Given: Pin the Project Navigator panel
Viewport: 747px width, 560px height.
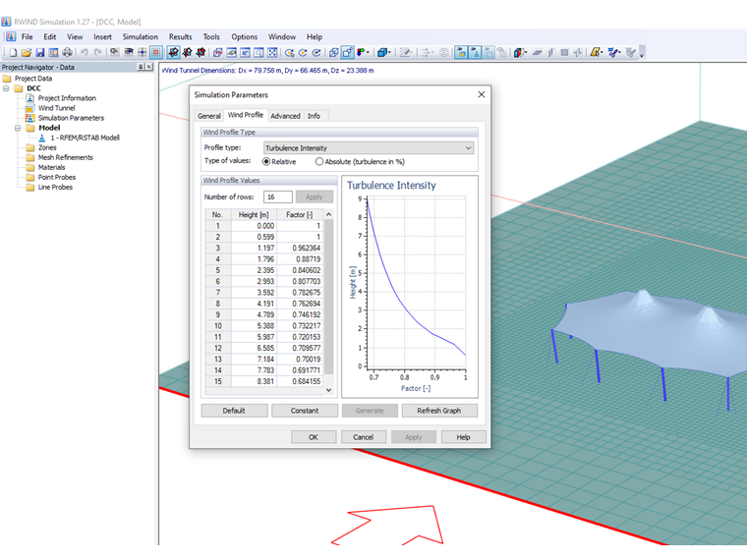Looking at the screenshot, I should 141,67.
